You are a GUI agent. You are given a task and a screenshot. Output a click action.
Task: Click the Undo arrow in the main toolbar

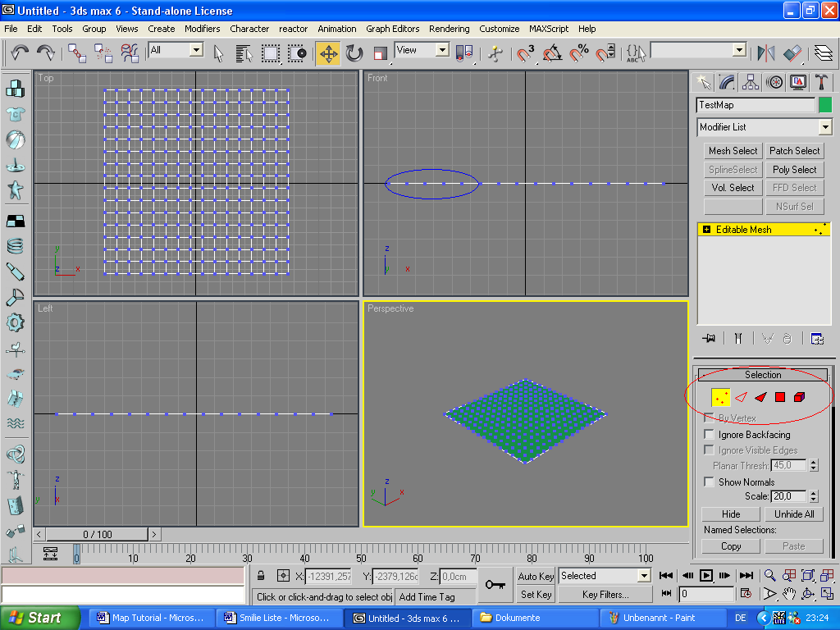20,53
